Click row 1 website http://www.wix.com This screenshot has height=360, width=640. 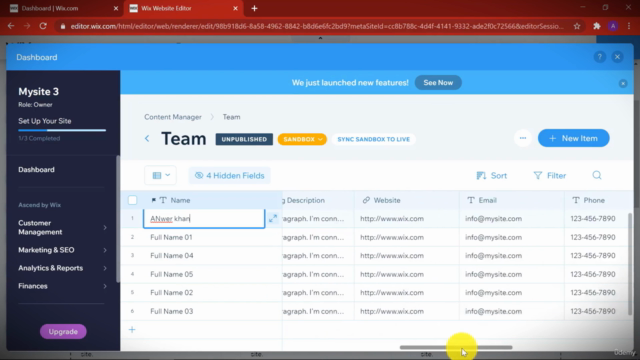point(392,218)
